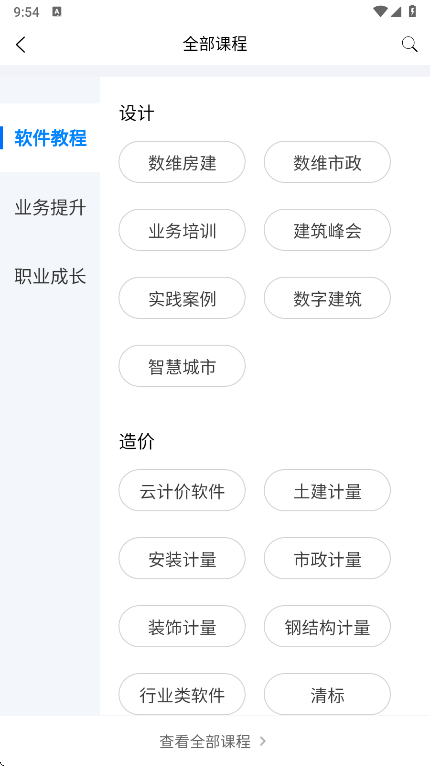
Task: Pick the 智慧城市 tag
Action: (182, 366)
